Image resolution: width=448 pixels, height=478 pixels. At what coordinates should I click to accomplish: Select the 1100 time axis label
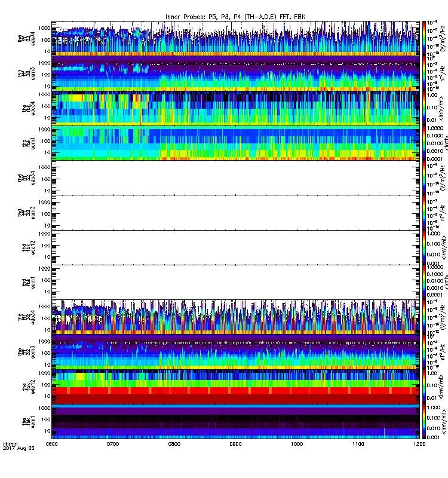click(x=358, y=444)
